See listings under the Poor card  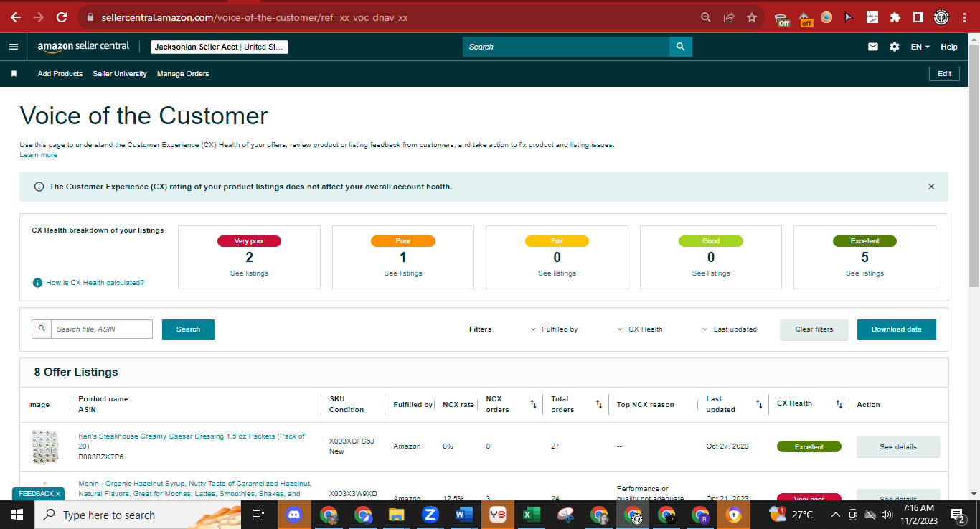coord(403,273)
